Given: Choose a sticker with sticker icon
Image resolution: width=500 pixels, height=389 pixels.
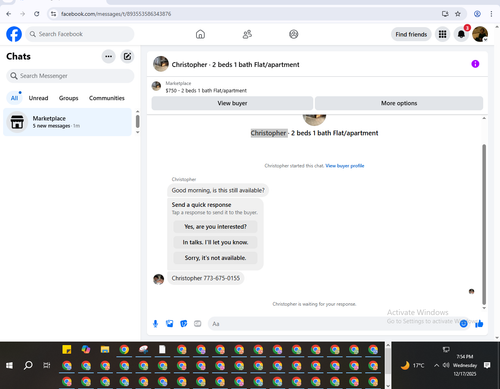Looking at the screenshot, I should [x=184, y=324].
